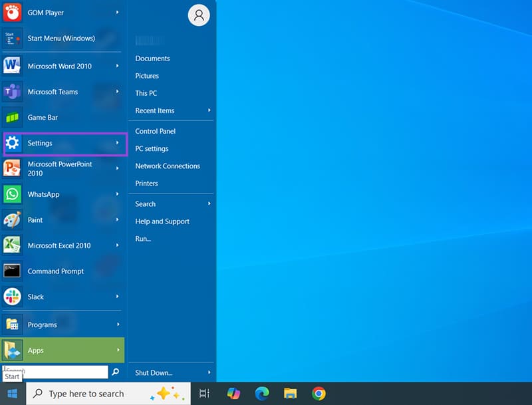The width and height of the screenshot is (532, 405).
Task: Expand the Programs submenu arrow
Action: pyautogui.click(x=118, y=325)
